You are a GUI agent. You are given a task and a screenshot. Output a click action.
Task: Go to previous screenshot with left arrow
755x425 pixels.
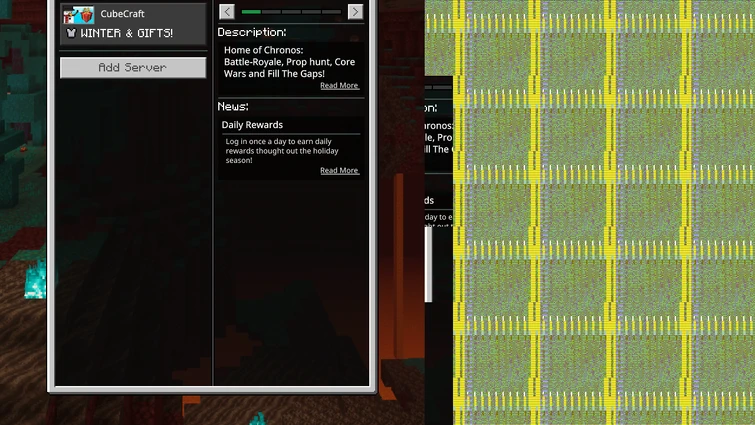pos(227,12)
